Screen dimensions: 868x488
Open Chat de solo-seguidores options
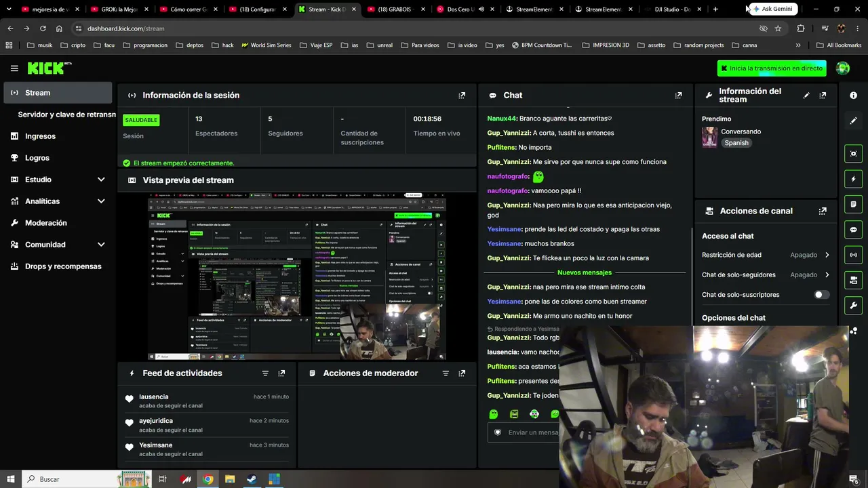tap(766, 274)
